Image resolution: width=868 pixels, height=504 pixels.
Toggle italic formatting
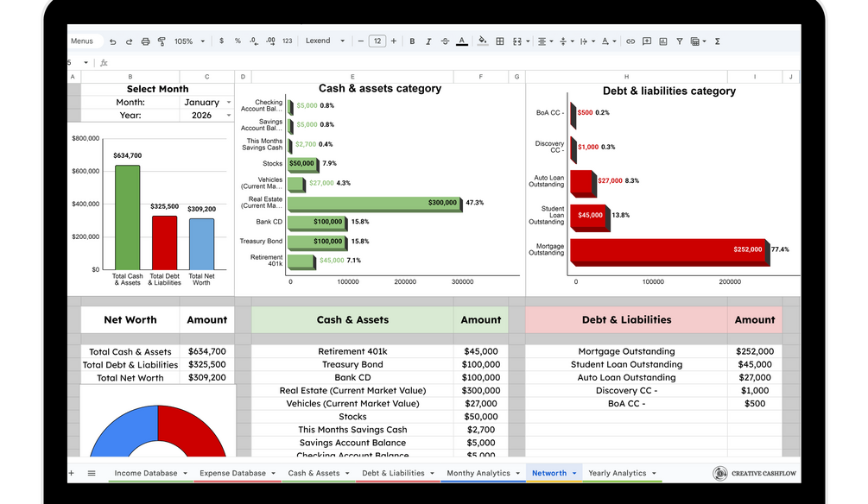(x=428, y=41)
